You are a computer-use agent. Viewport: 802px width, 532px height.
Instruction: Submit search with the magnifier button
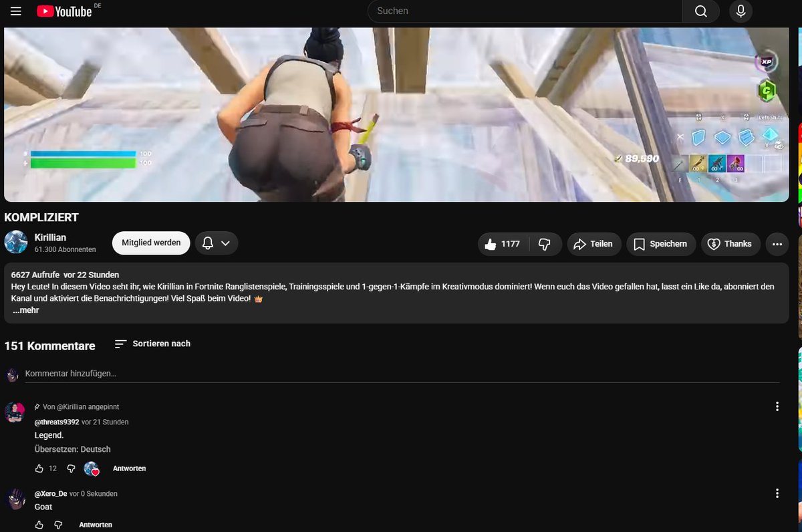click(x=700, y=11)
